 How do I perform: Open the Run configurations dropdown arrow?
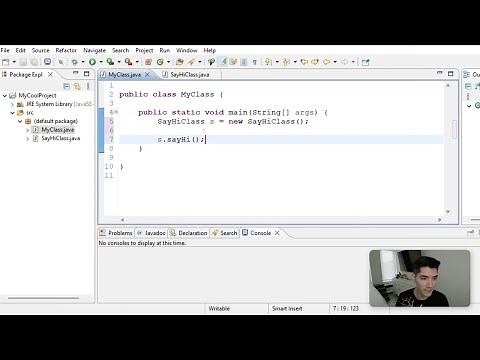[x=101, y=62]
